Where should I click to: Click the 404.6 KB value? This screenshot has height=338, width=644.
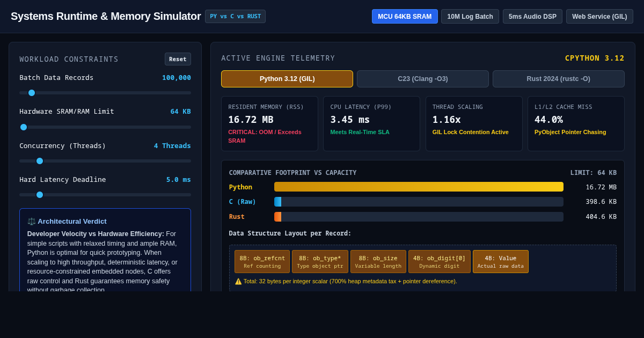601,217
